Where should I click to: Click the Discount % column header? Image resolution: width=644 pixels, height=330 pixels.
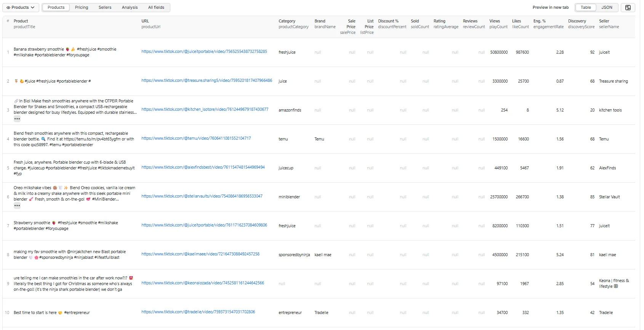[388, 21]
